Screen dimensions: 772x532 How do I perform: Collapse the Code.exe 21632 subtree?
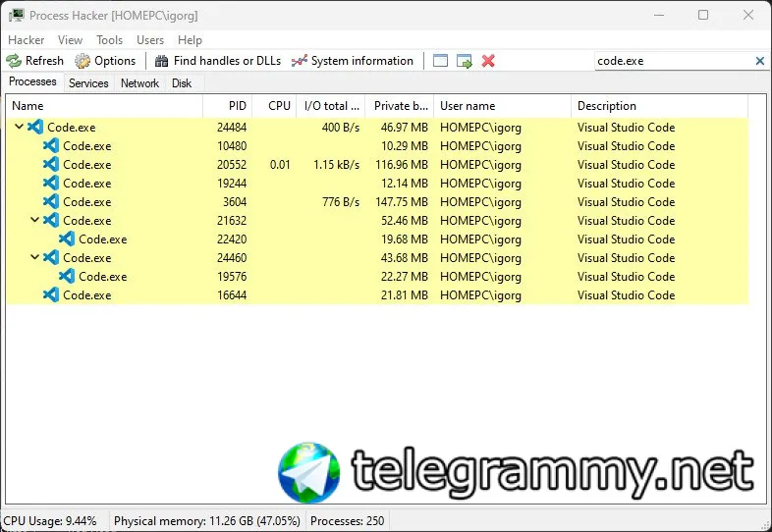click(35, 220)
